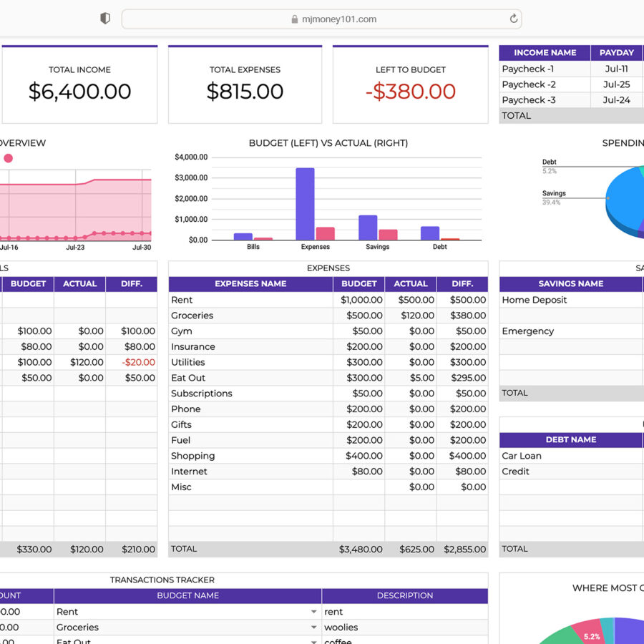The width and height of the screenshot is (644, 644).
Task: Select the Misc expense name cell
Action: click(250, 487)
